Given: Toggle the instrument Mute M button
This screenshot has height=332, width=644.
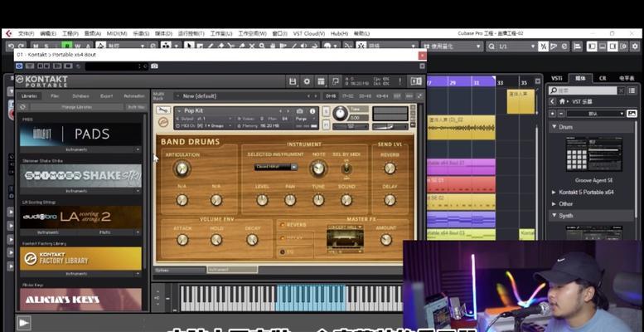Looking at the screenshot, I should 326,124.
